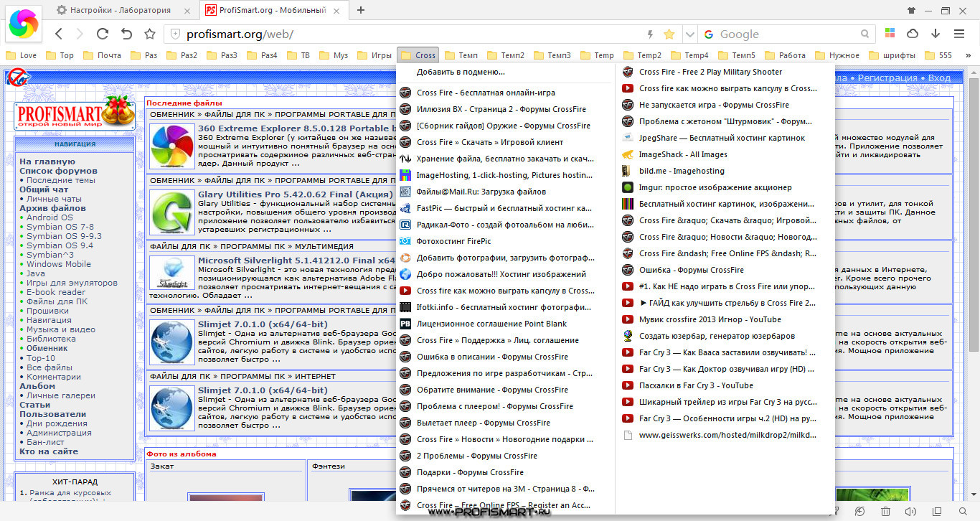The image size is (980, 521).
Task: Open Файлы@Mail.Ru: Загрузка файлов bookmark
Action: pyautogui.click(x=505, y=192)
